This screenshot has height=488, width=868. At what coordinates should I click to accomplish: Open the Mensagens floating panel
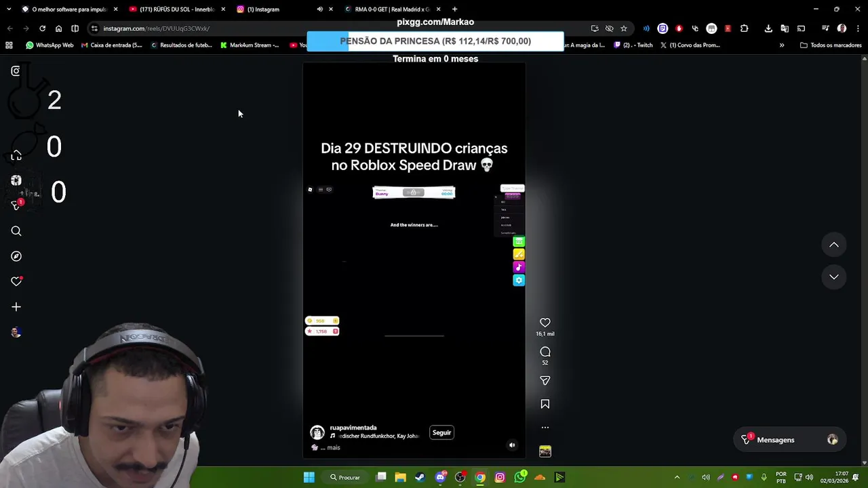pos(790,440)
